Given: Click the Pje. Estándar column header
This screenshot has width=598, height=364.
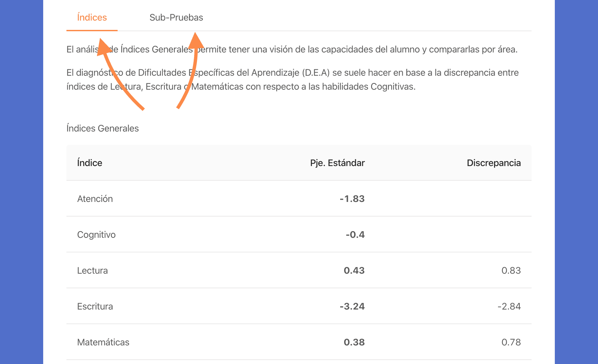Looking at the screenshot, I should (337, 163).
